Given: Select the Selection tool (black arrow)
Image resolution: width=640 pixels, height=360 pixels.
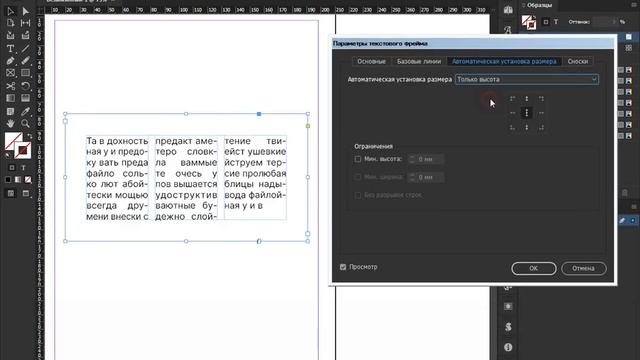Looking at the screenshot, I should pos(11,11).
